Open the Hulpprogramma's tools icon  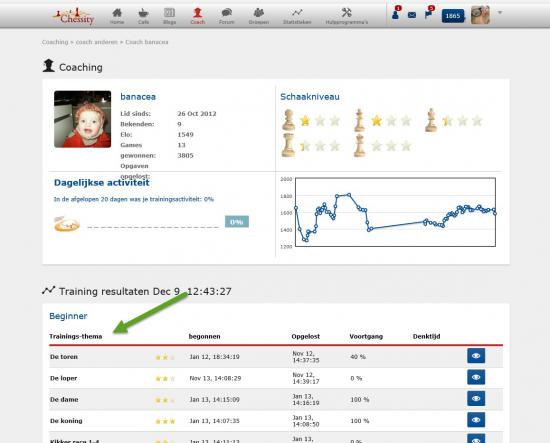coord(347,13)
